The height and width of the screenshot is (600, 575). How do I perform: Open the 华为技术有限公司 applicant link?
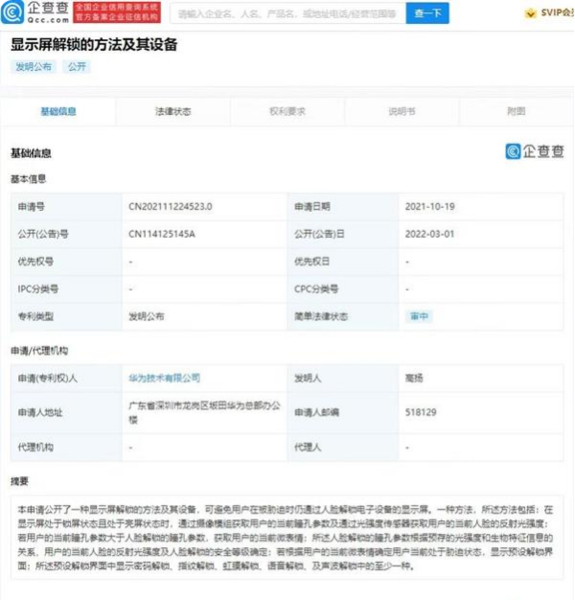(x=165, y=378)
